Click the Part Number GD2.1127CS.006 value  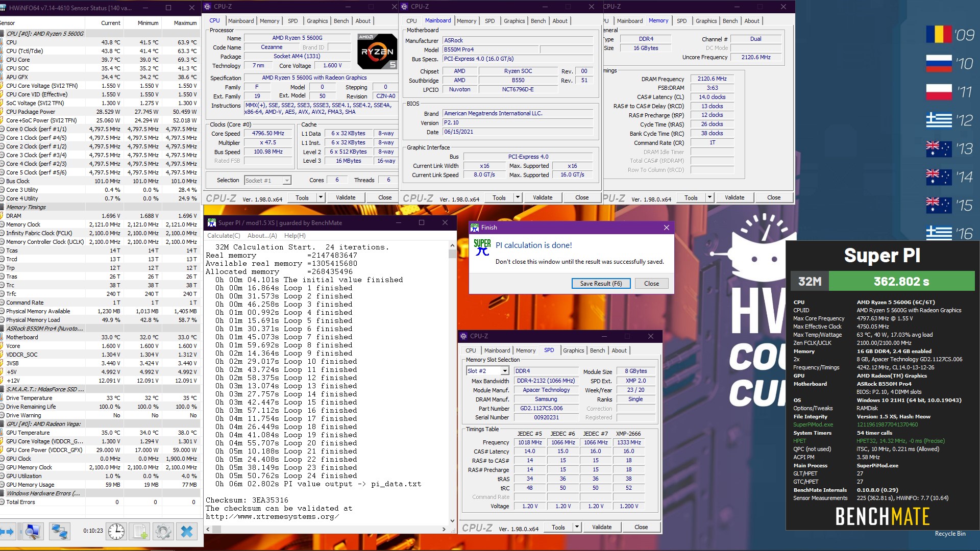(546, 408)
